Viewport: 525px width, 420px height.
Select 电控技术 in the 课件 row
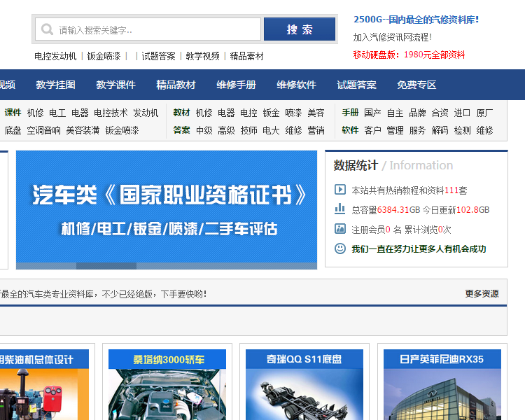(x=111, y=113)
